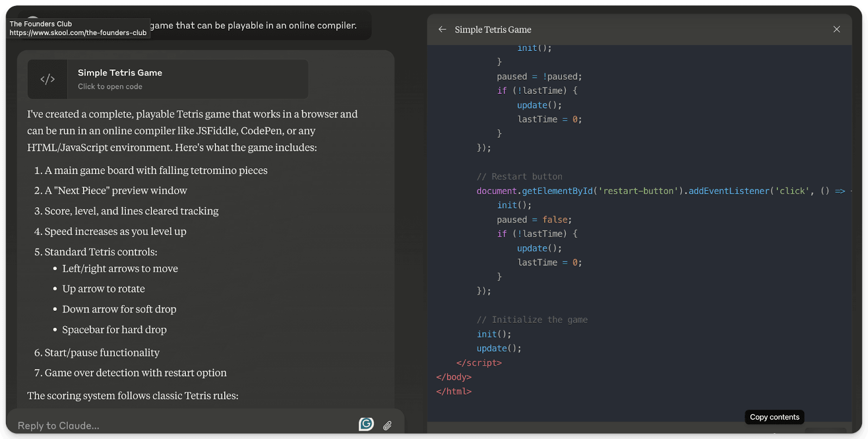The height and width of the screenshot is (439, 868).
Task: Click the code brackets icon on the artifact card
Action: [x=48, y=79]
